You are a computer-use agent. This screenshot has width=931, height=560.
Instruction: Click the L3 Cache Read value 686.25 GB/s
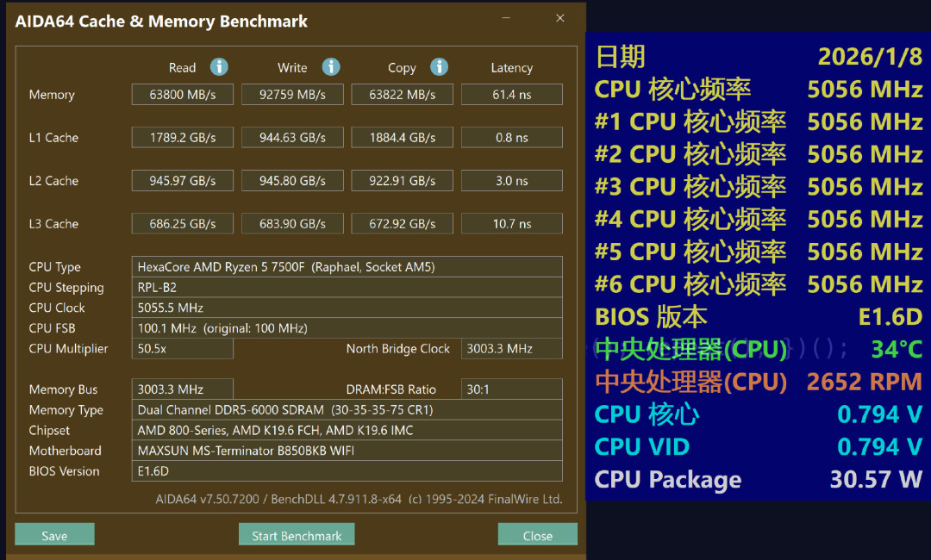point(182,224)
